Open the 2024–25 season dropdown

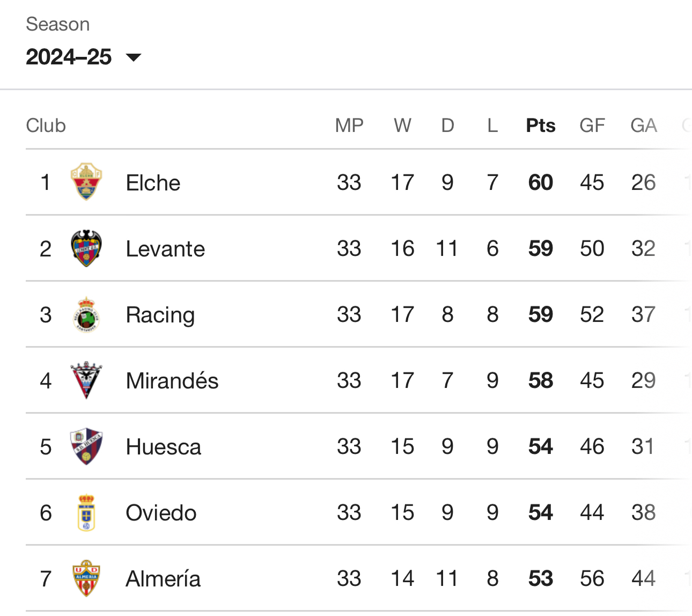point(69,57)
